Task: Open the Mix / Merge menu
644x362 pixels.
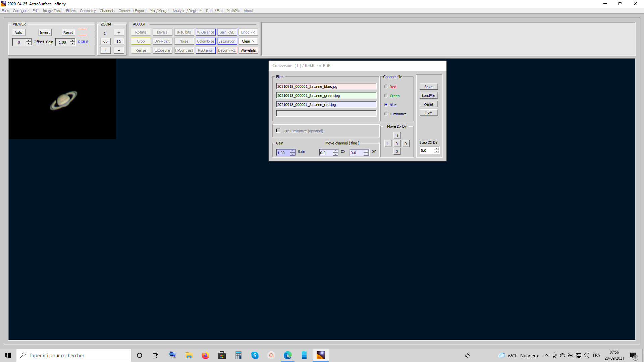Action: pos(159,11)
